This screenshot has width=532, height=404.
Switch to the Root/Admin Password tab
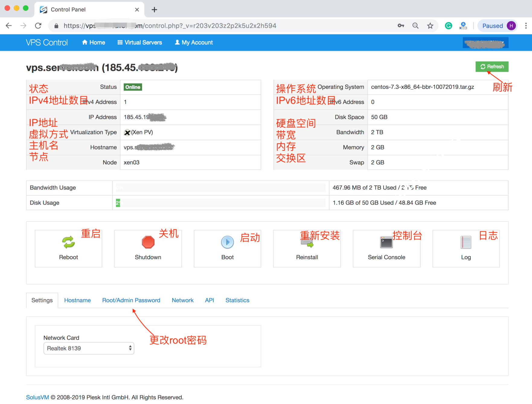[x=131, y=300]
